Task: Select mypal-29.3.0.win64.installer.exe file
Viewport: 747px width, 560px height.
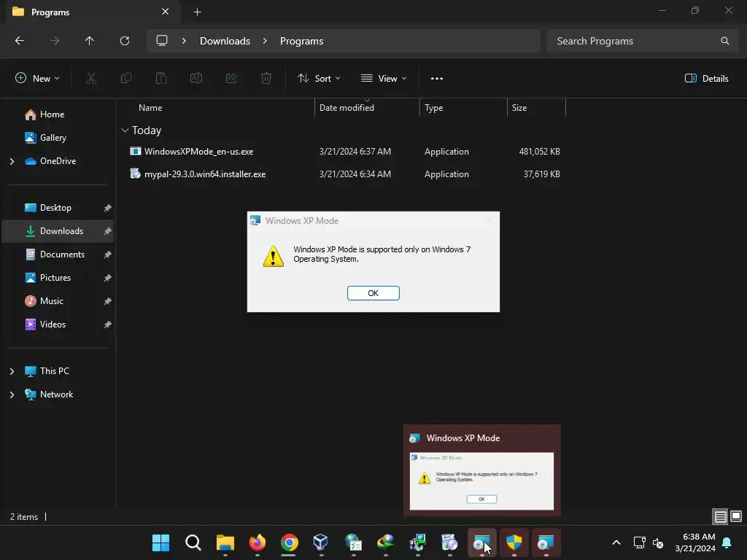Action: pos(205,174)
